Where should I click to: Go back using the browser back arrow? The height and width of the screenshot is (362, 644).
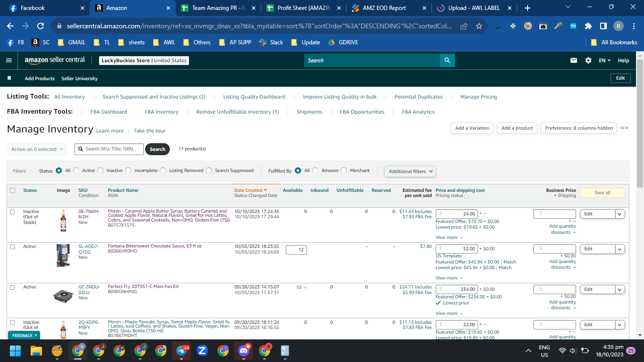[10, 26]
